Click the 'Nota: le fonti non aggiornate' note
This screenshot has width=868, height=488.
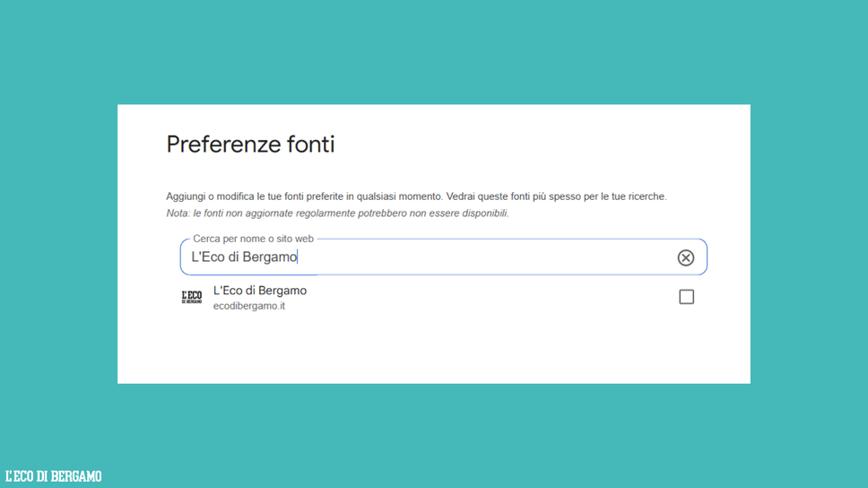[337, 213]
